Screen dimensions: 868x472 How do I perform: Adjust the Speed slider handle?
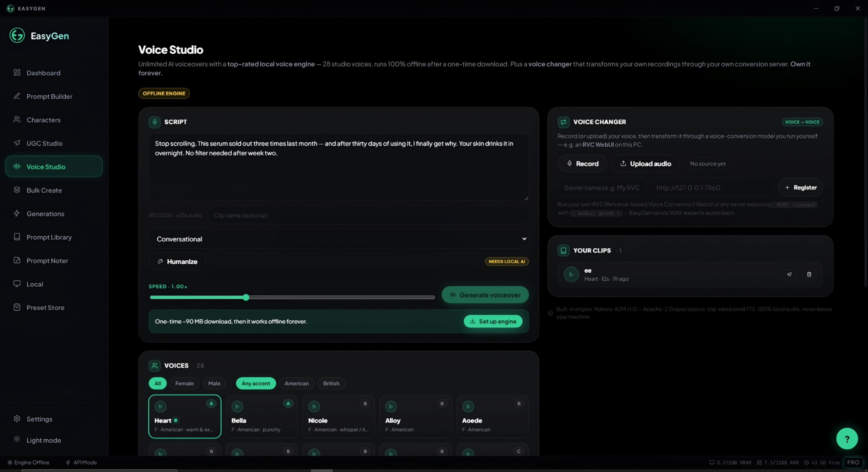click(246, 297)
